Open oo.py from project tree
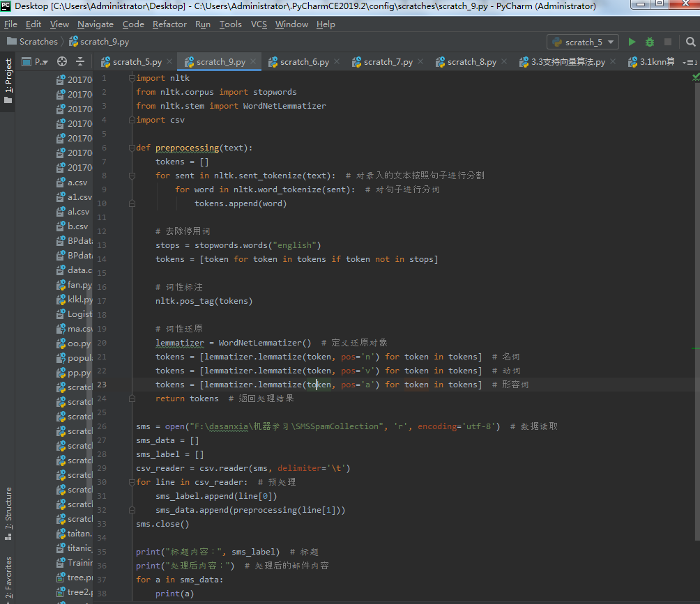 coord(74,343)
